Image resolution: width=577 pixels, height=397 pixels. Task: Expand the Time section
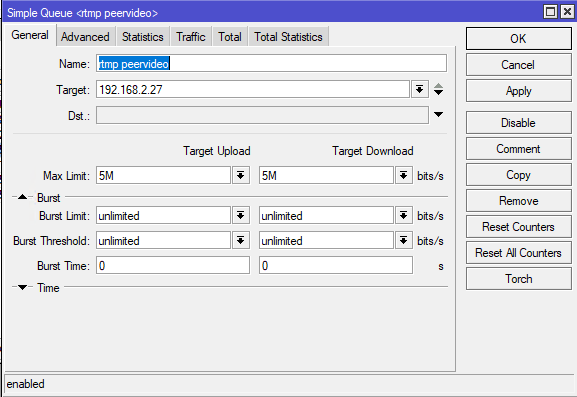[x=22, y=287]
